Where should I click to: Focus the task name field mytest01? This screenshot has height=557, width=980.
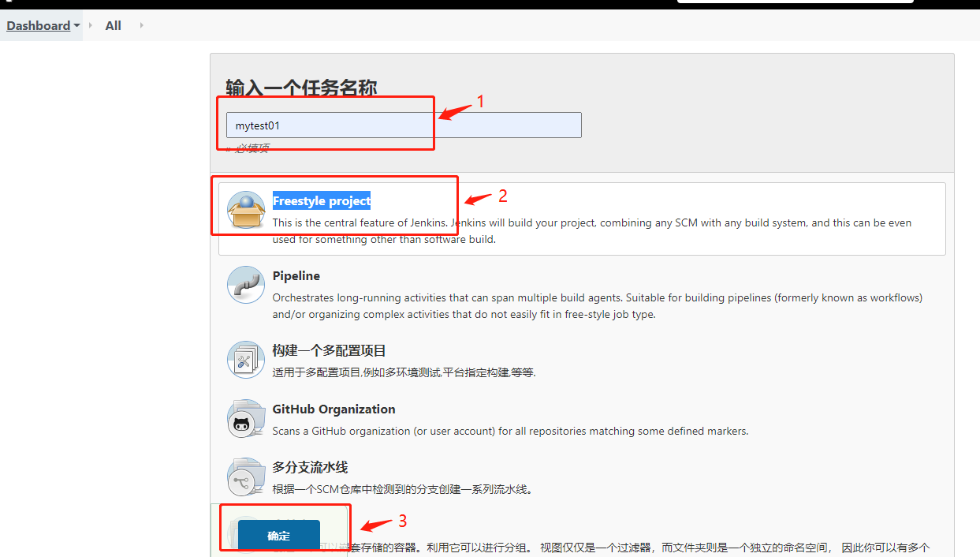(404, 125)
